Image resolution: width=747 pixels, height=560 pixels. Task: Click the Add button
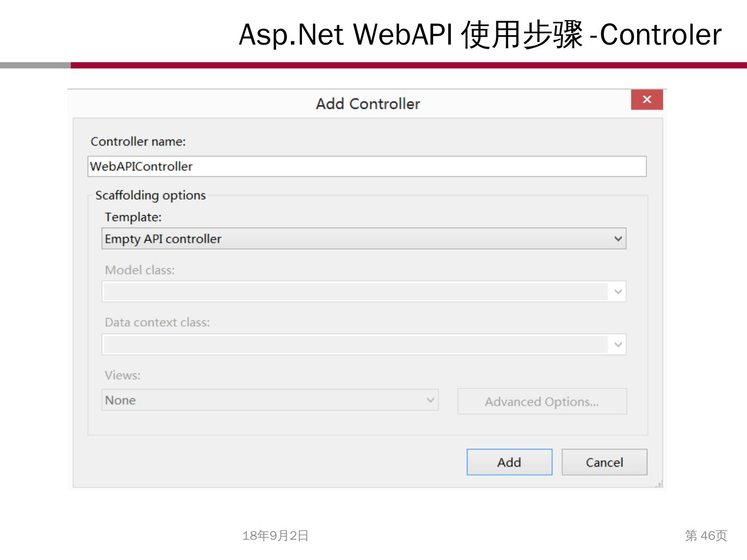(509, 462)
